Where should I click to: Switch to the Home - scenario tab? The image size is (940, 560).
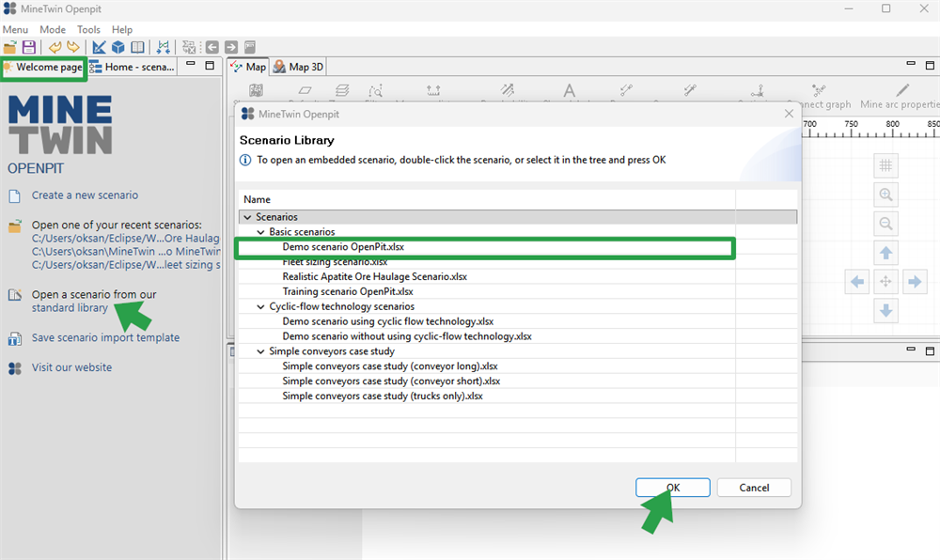click(x=133, y=67)
